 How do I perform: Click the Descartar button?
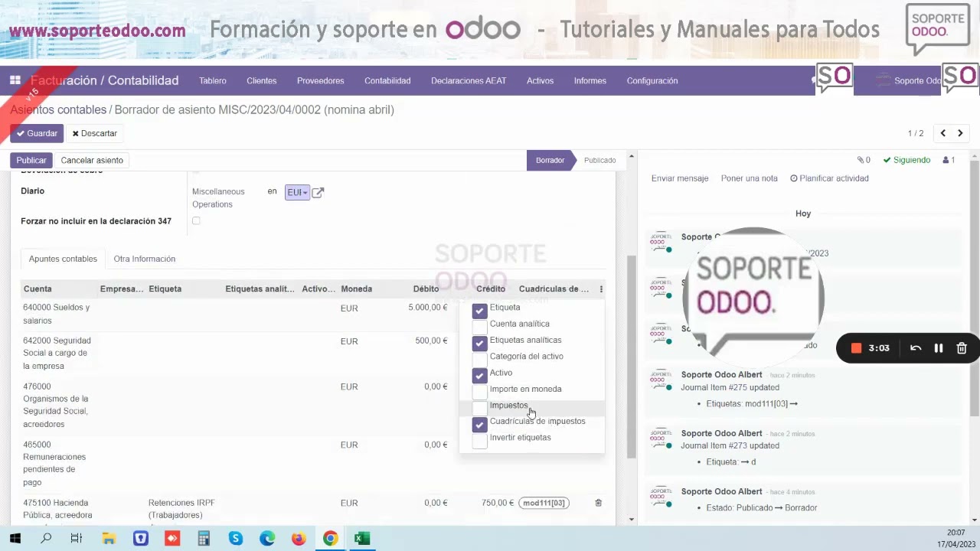tap(95, 133)
